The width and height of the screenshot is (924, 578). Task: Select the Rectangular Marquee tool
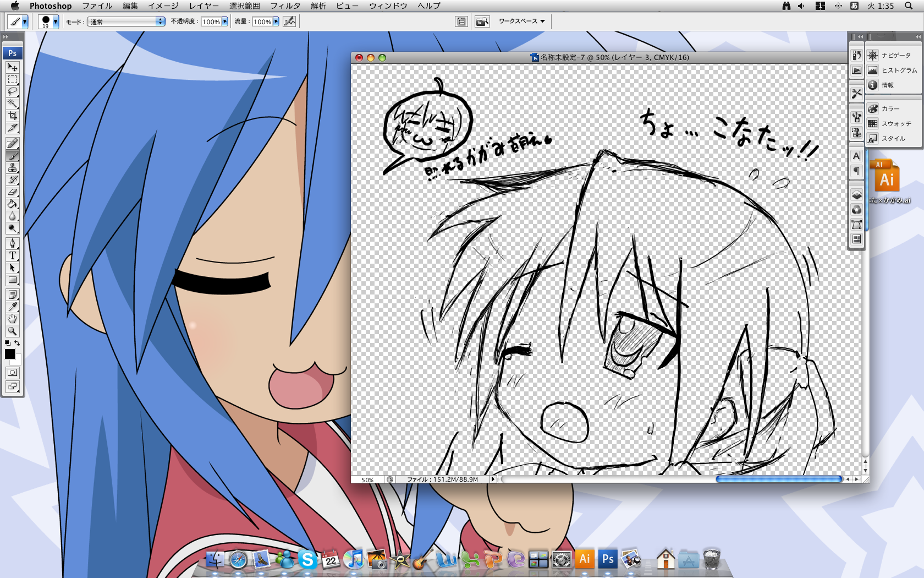(13, 79)
